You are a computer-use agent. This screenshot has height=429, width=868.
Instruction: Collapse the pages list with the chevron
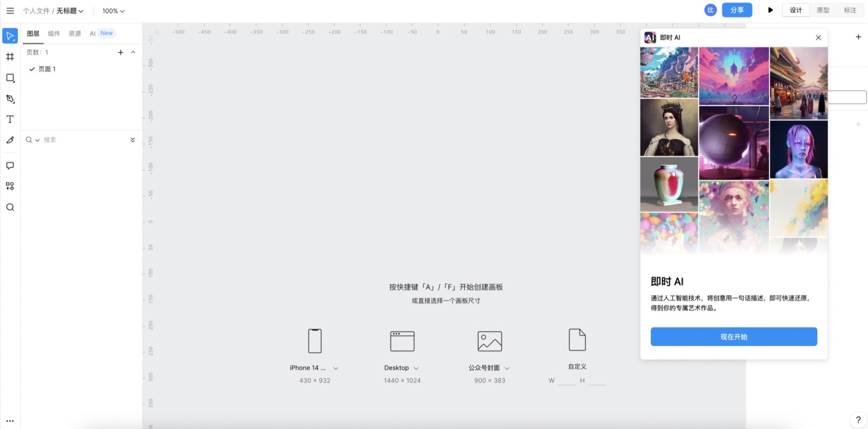tap(133, 52)
